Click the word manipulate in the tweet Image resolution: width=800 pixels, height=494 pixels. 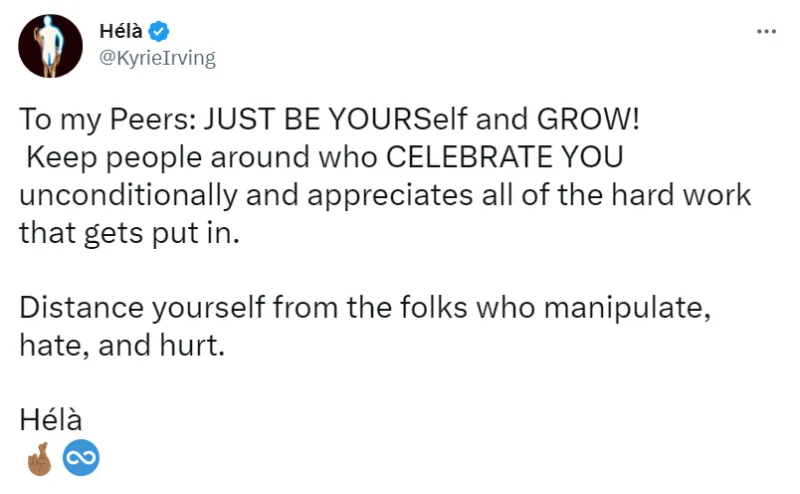pos(627,309)
